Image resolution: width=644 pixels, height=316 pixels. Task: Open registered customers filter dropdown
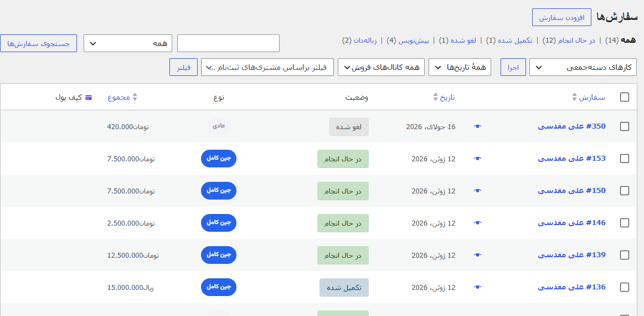click(267, 68)
